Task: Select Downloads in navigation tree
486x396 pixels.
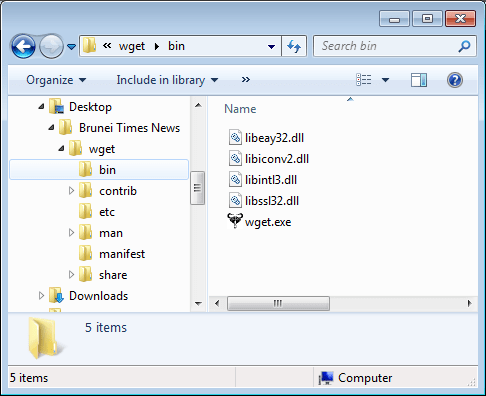Action: point(98,296)
